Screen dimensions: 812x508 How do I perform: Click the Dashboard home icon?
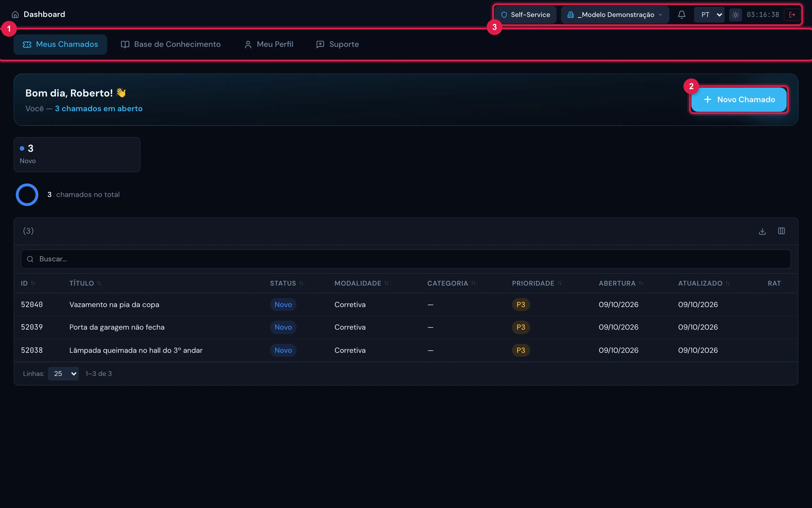(x=15, y=14)
